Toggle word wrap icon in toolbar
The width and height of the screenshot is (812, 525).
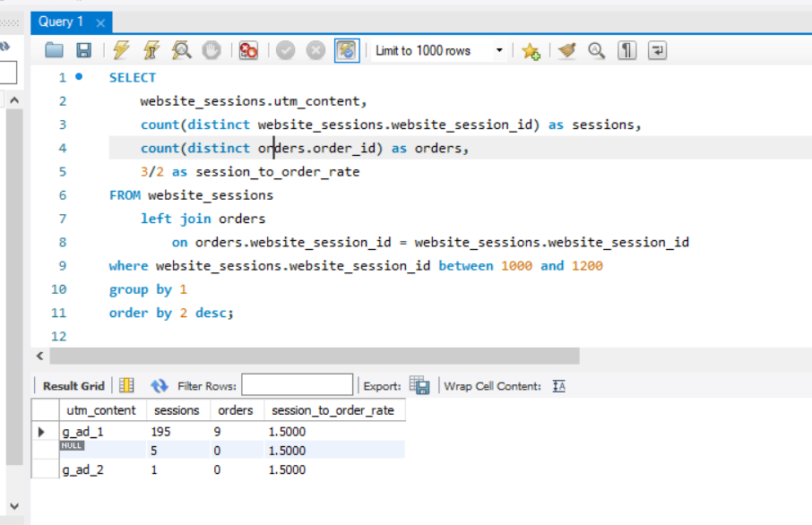[657, 50]
